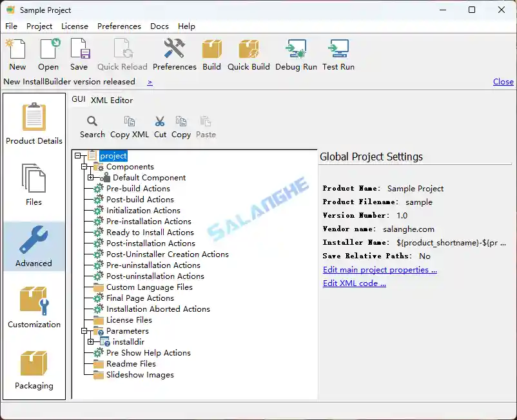Click the Cut scissors icon
The height and width of the screenshot is (420, 517).
[160, 121]
